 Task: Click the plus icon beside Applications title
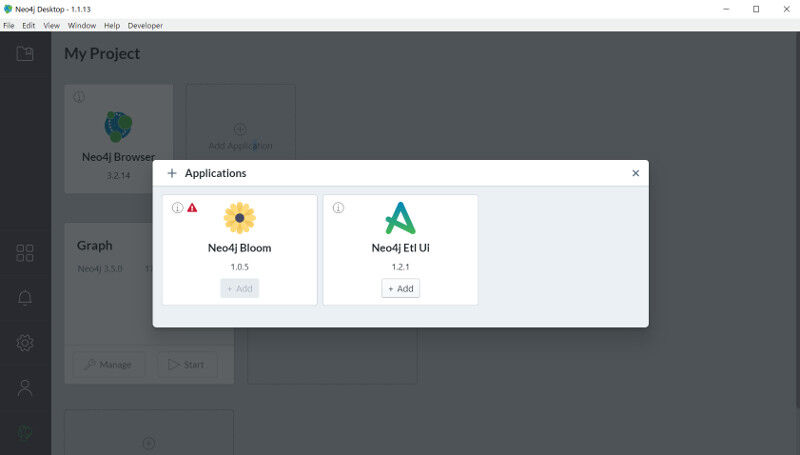click(172, 173)
